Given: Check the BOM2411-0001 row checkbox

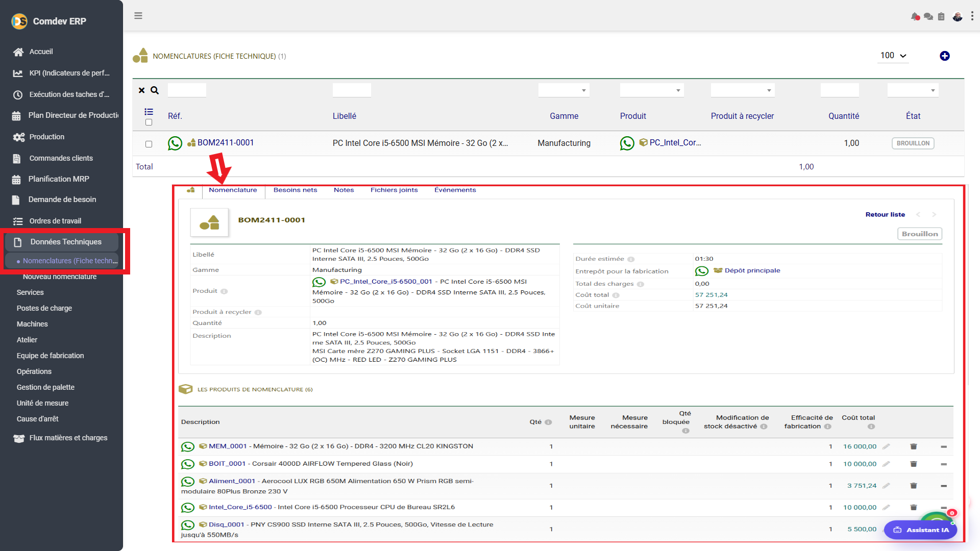Looking at the screenshot, I should tap(149, 144).
